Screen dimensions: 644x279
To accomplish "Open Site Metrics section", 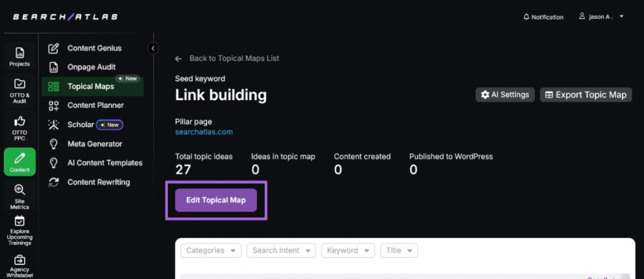I will tap(19, 196).
